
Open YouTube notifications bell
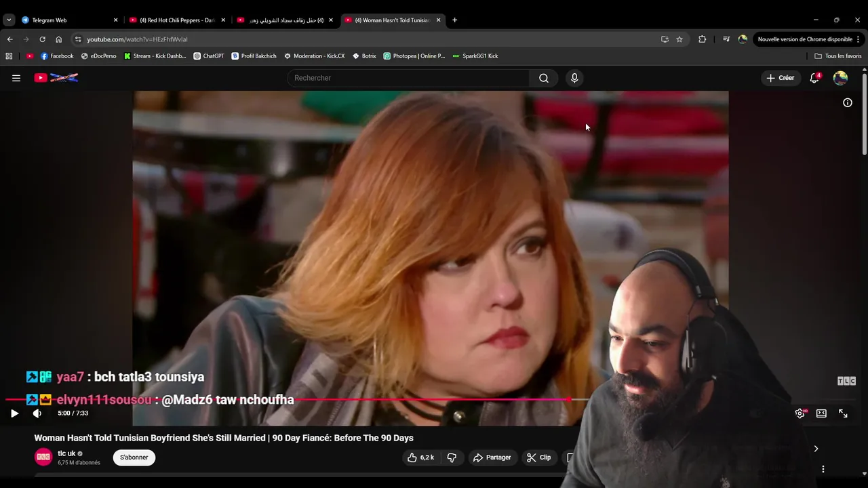pyautogui.click(x=814, y=78)
